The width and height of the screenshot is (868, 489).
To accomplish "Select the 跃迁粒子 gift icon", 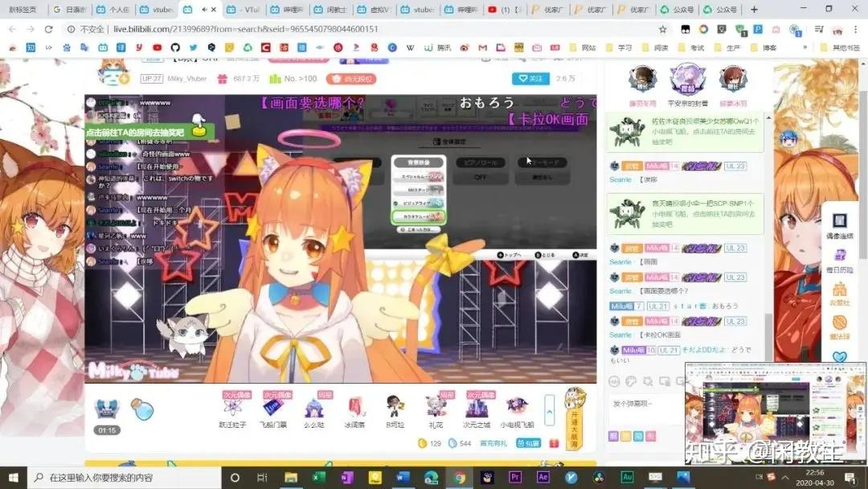I will tap(232, 408).
